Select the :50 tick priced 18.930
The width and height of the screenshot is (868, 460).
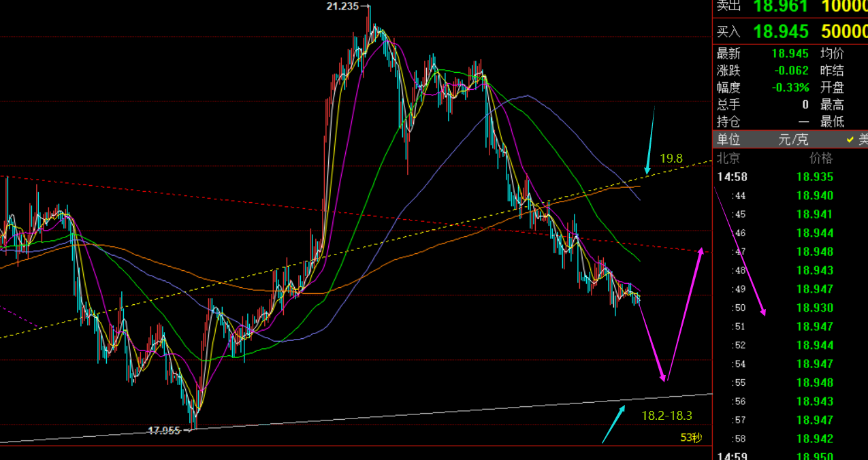(x=790, y=308)
